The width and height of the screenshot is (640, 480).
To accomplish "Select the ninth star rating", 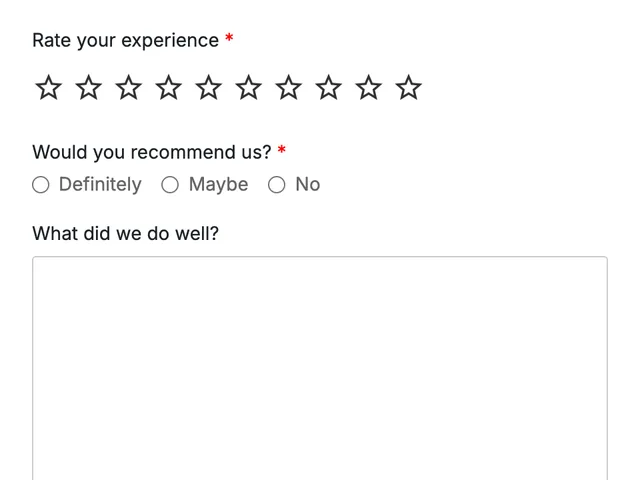I will (369, 87).
